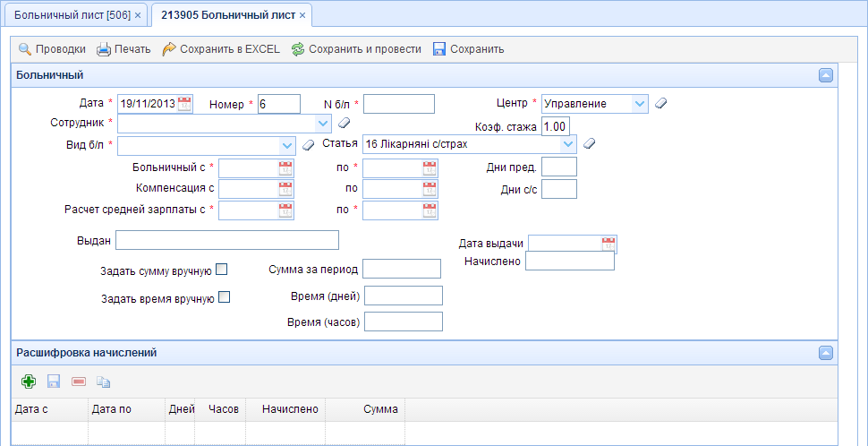This screenshot has width=868, height=446.
Task: Collapse the Больничный panel
Action: 825,75
